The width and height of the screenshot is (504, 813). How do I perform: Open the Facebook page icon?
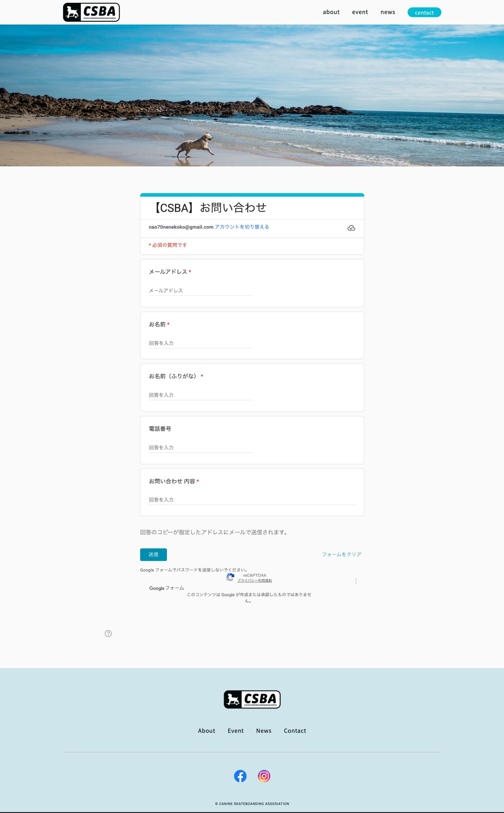click(240, 776)
